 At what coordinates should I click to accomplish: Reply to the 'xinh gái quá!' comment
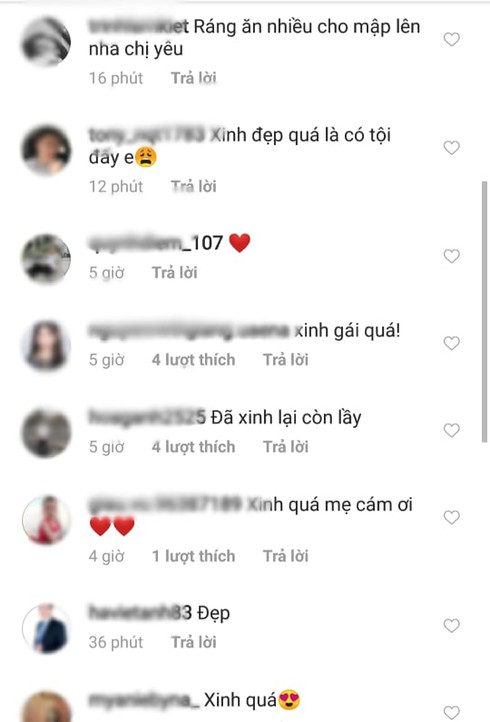286,360
